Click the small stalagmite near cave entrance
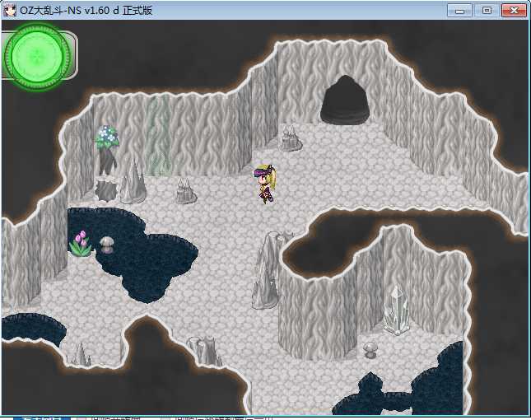The width and height of the screenshot is (531, 420). 291,138
